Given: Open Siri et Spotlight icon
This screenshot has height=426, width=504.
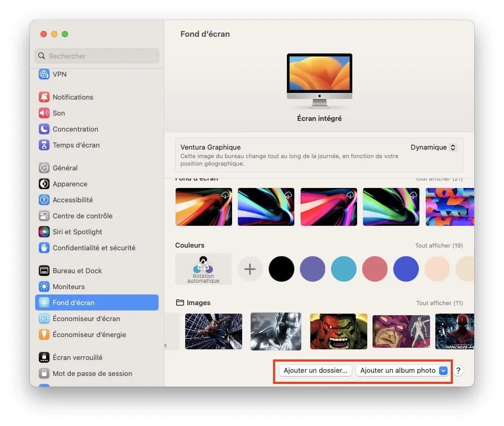Looking at the screenshot, I should (44, 232).
